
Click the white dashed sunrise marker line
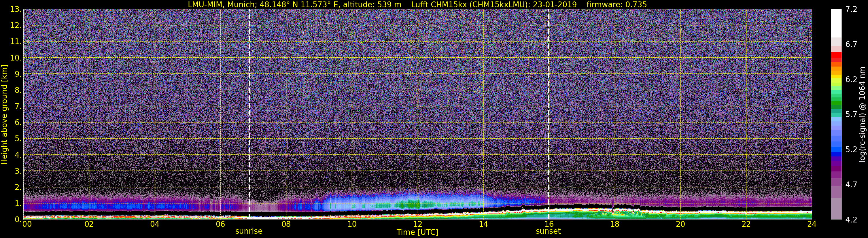point(249,114)
